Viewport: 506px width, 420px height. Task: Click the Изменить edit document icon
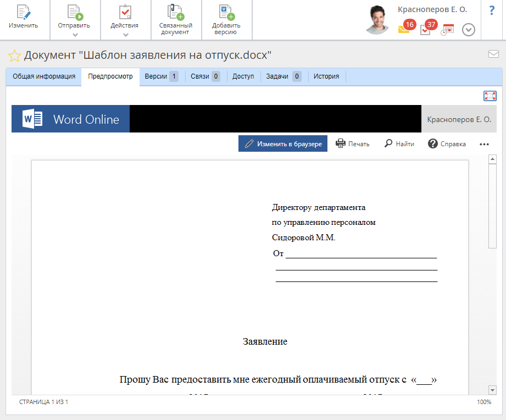[23, 13]
